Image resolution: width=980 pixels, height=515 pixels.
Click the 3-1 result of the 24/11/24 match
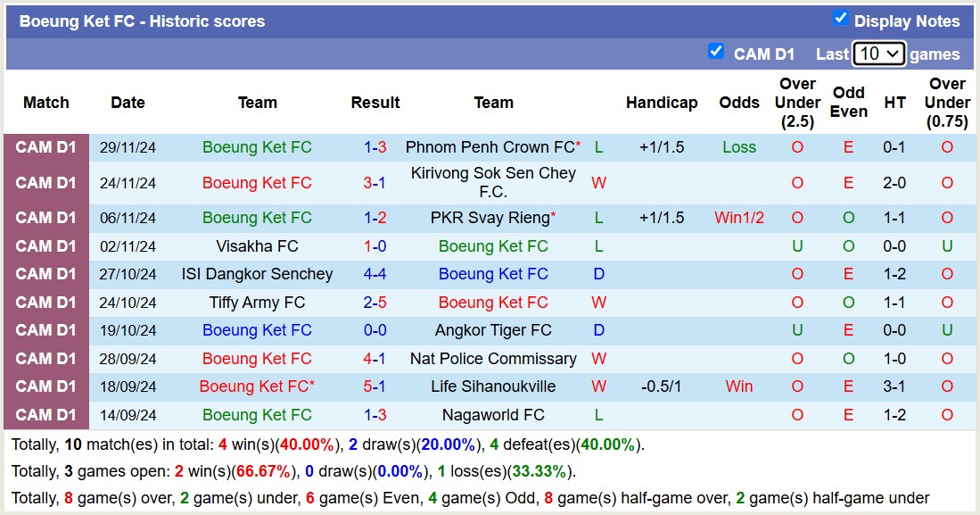point(375,183)
